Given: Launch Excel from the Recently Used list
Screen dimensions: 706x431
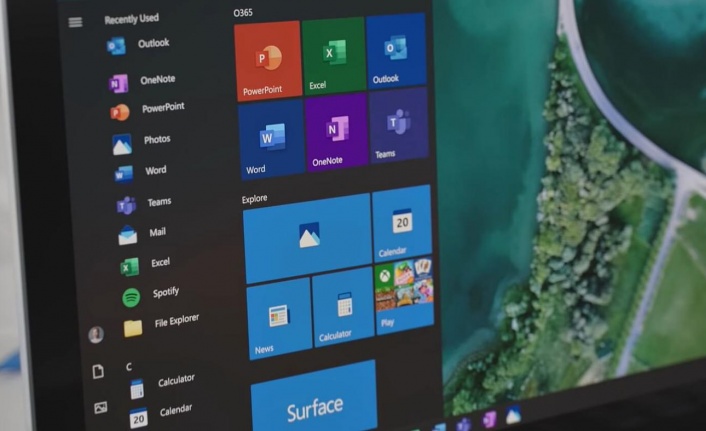Looking at the screenshot, I should click(145, 265).
